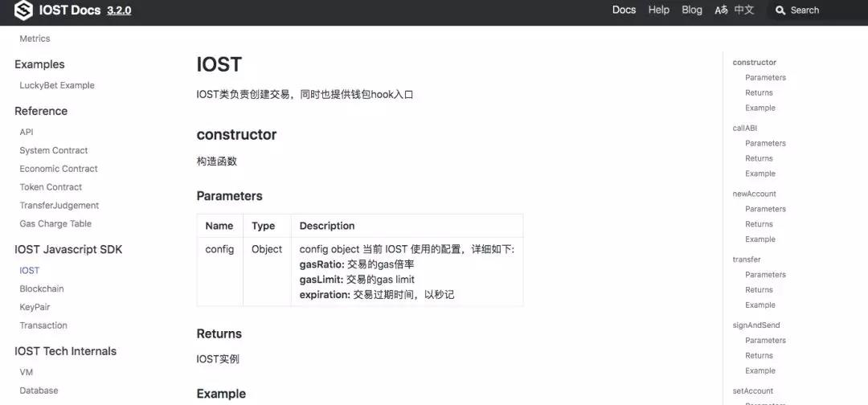This screenshot has width=868, height=405.
Task: Switch language via 中文 menu
Action: [744, 10]
